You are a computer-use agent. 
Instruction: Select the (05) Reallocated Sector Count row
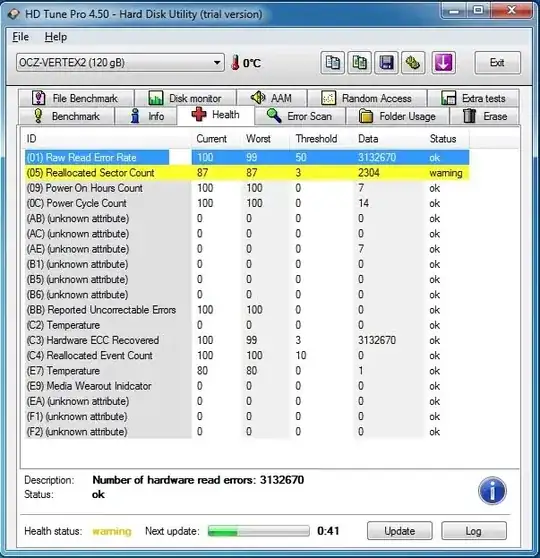tap(247, 173)
